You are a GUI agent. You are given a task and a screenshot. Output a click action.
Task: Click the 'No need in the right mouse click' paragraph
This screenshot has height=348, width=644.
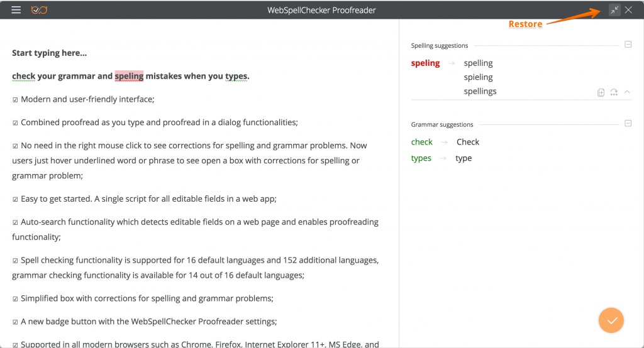coord(190,160)
